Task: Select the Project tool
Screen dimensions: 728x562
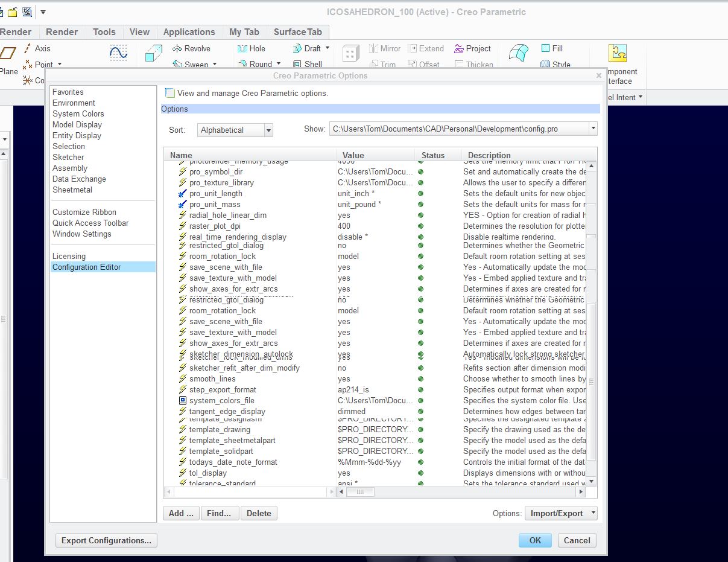Action: coord(473,48)
